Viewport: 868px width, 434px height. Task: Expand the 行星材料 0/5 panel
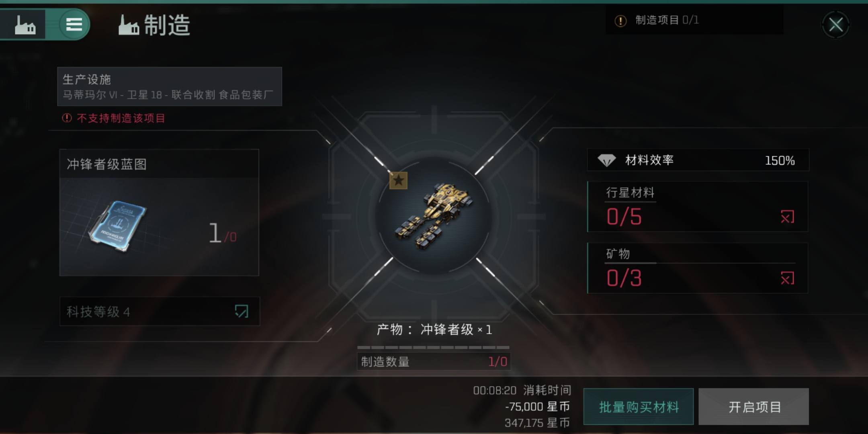(698, 207)
